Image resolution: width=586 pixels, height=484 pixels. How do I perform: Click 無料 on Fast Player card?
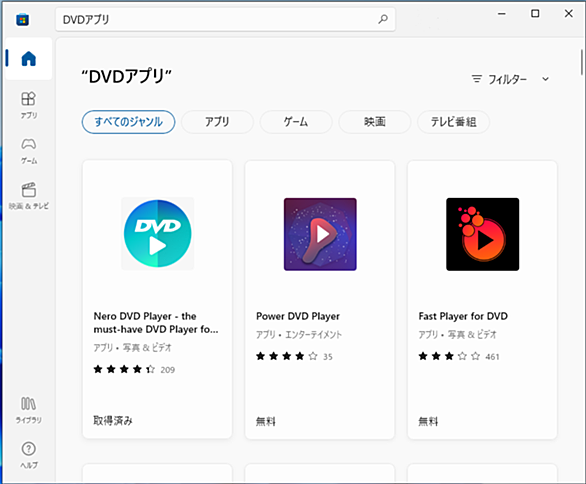(428, 422)
